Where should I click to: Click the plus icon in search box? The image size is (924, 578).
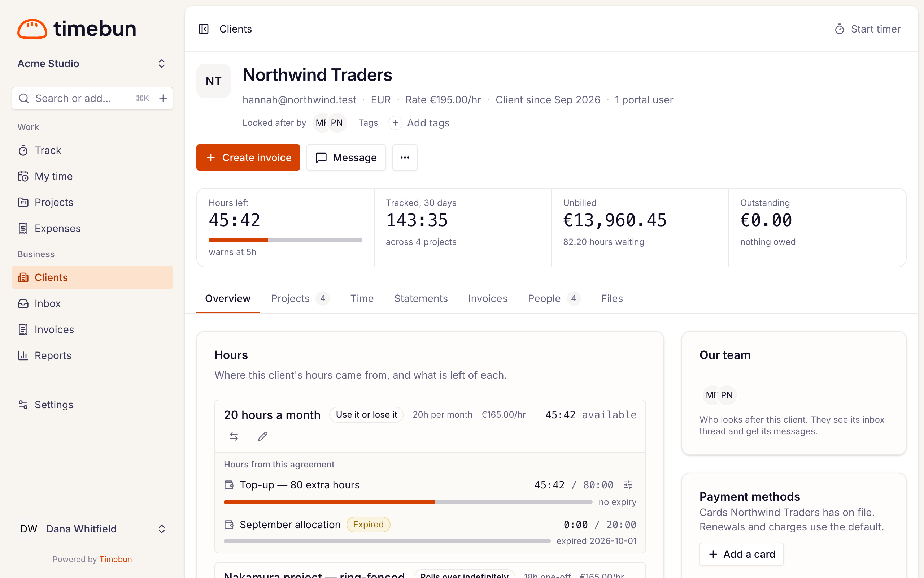point(163,98)
